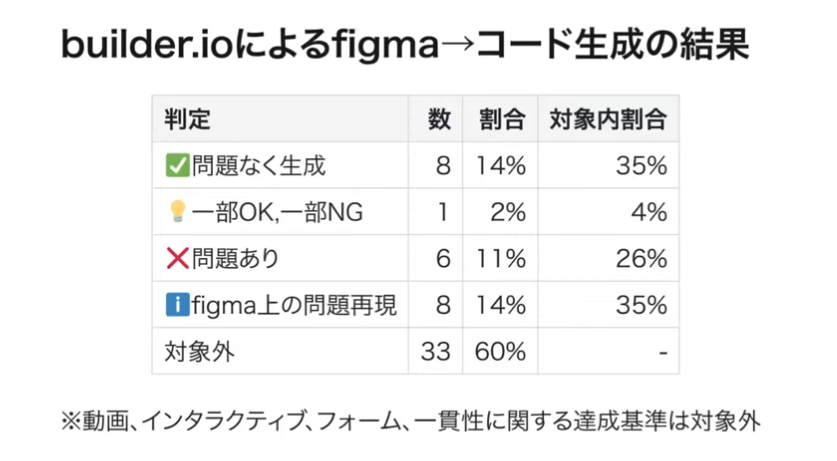Click the 26% target ratio cell
Screen dimensions: 837x461
pyautogui.click(x=641, y=259)
